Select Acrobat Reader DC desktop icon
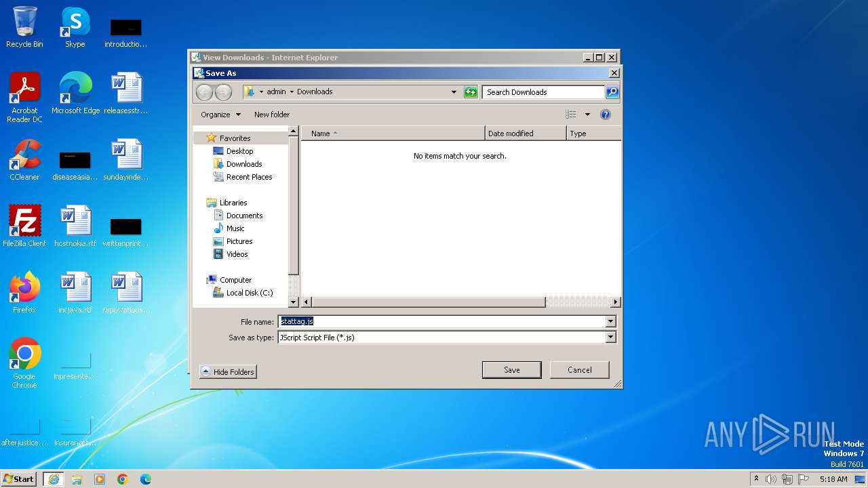The width and height of the screenshot is (868, 488). [x=24, y=98]
